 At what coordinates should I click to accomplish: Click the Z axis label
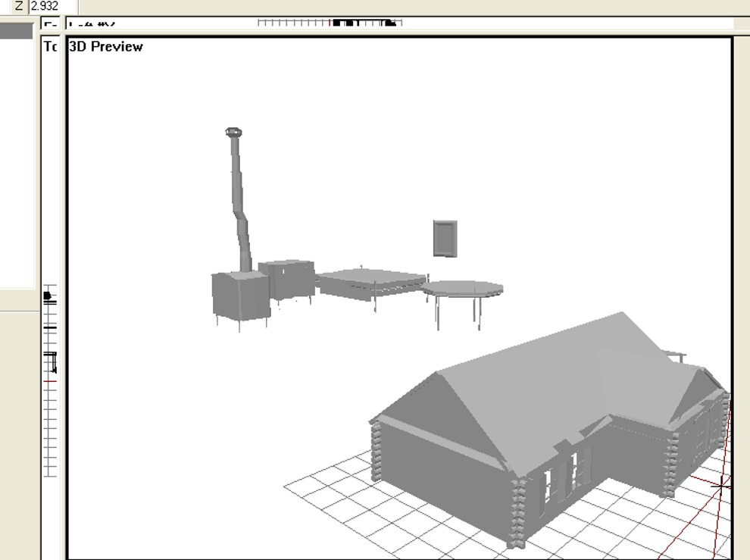pos(19,6)
